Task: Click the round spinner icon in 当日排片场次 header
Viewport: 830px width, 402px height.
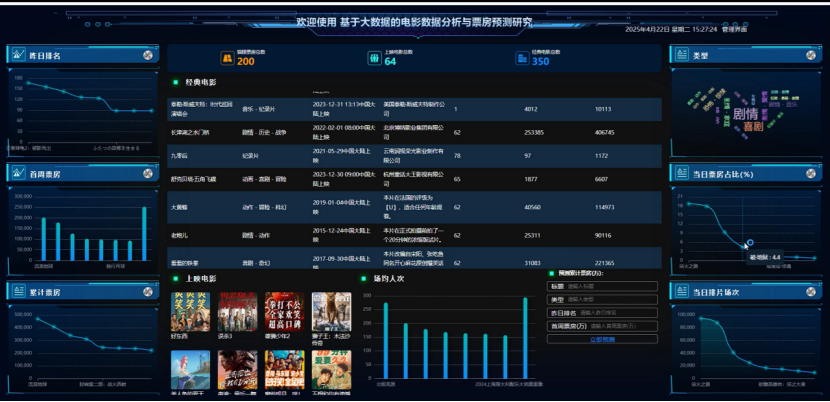Action: coord(811,291)
